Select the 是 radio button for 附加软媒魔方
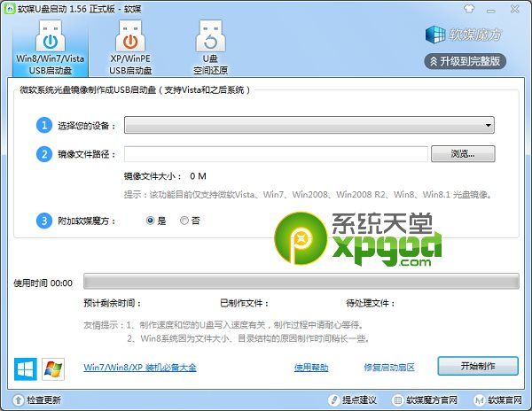The height and width of the screenshot is (411, 532). pos(151,221)
